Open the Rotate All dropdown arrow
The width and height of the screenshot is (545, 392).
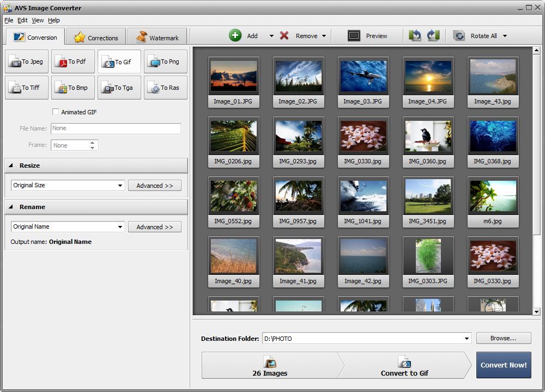pyautogui.click(x=505, y=35)
